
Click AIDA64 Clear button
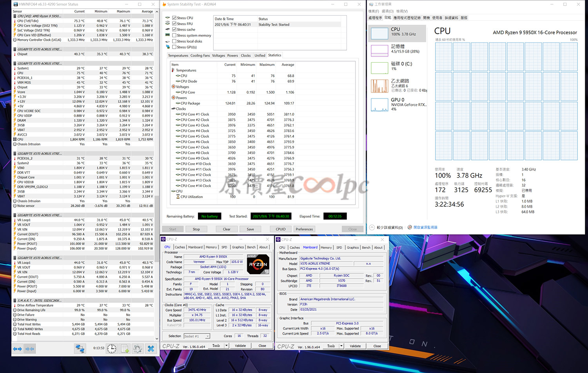tap(227, 229)
